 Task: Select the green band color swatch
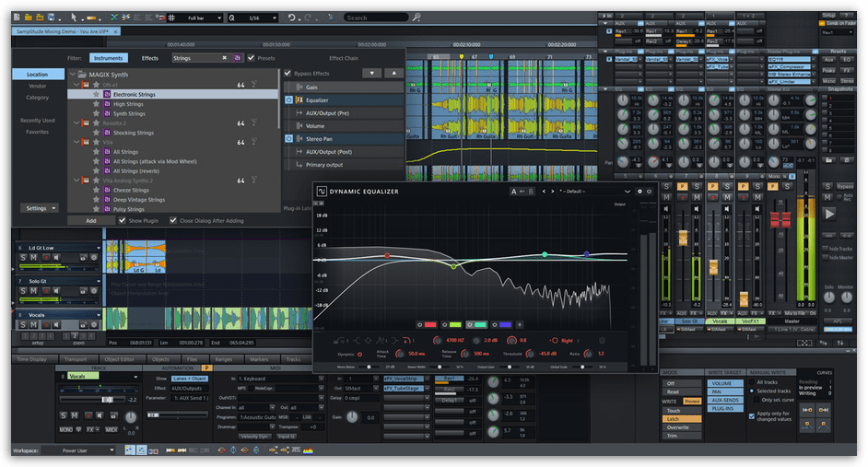(x=453, y=324)
